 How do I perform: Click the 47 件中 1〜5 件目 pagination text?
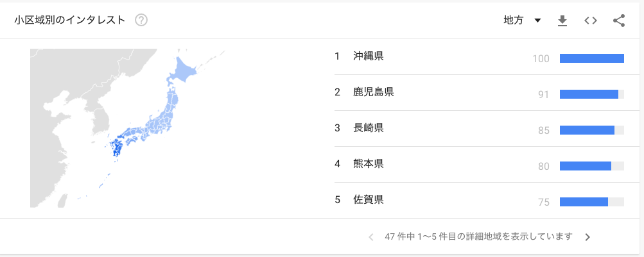(x=478, y=237)
